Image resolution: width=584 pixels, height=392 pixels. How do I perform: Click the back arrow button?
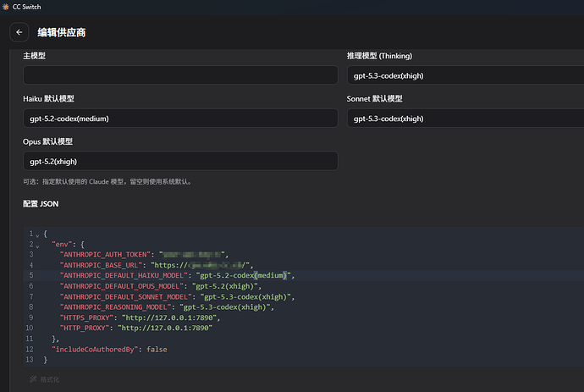click(19, 32)
